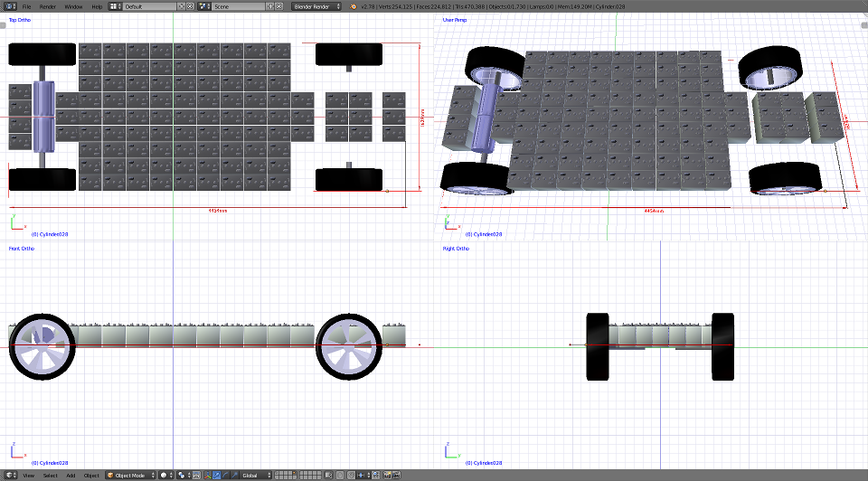868x481 pixels.
Task: Select the translate manipulator arrow icon
Action: [x=216, y=475]
